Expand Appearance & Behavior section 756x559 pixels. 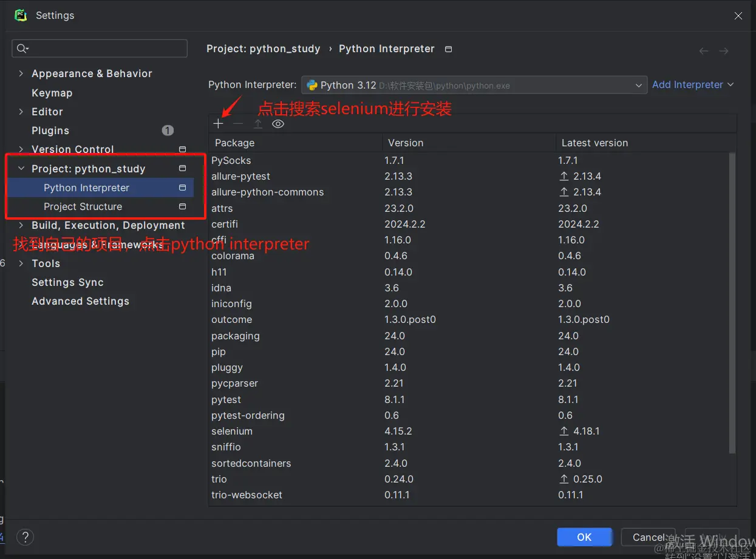coord(21,73)
